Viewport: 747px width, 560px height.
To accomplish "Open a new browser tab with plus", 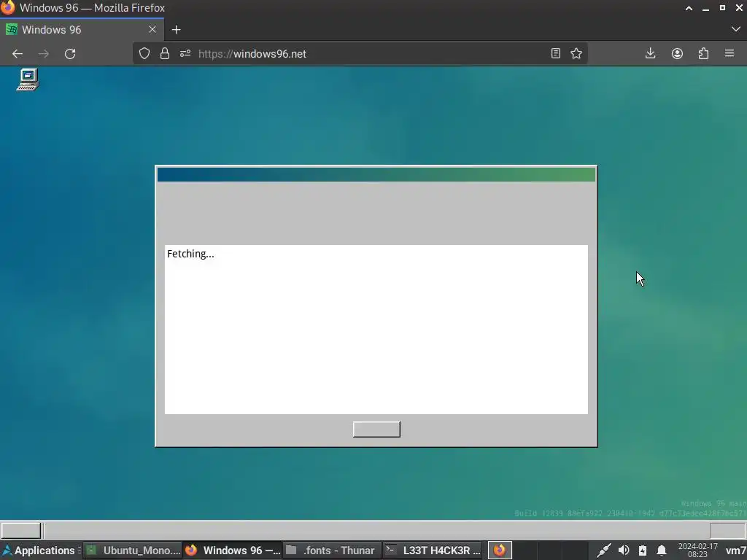I will coord(177,29).
